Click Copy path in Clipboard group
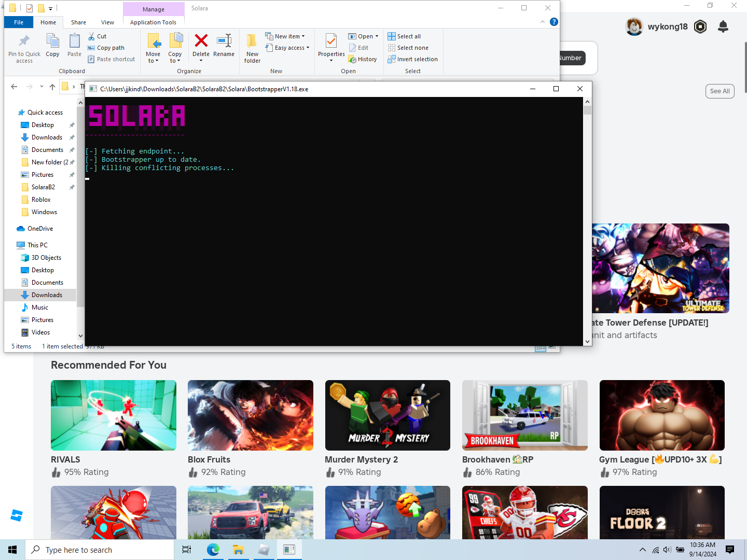The image size is (747, 560). pyautogui.click(x=106, y=48)
